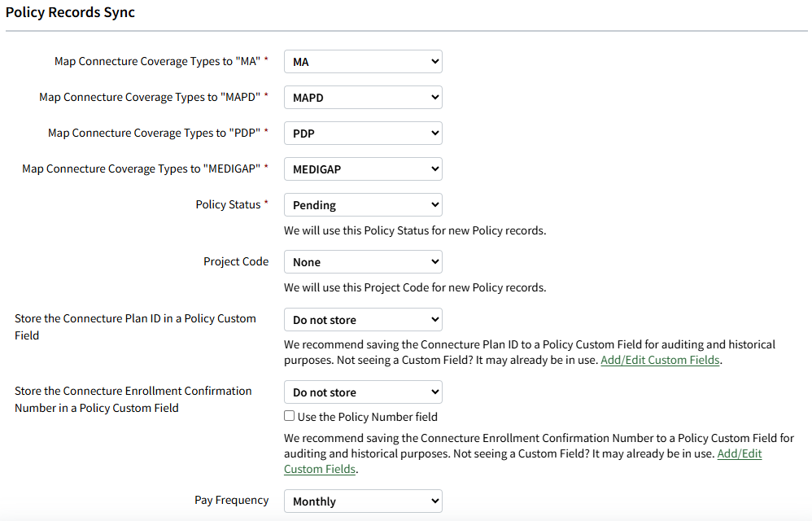Click help text about Policy Status for new records
Image resolution: width=812 pixels, height=521 pixels.
(415, 230)
